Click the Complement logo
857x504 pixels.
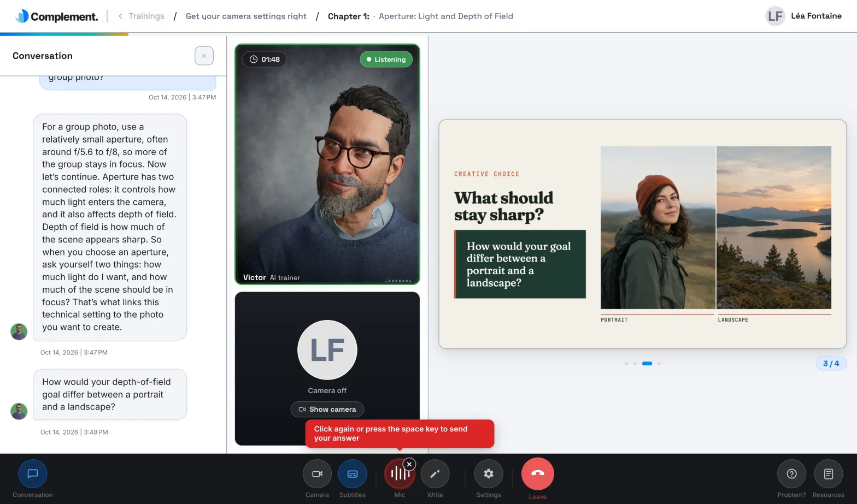pos(57,16)
